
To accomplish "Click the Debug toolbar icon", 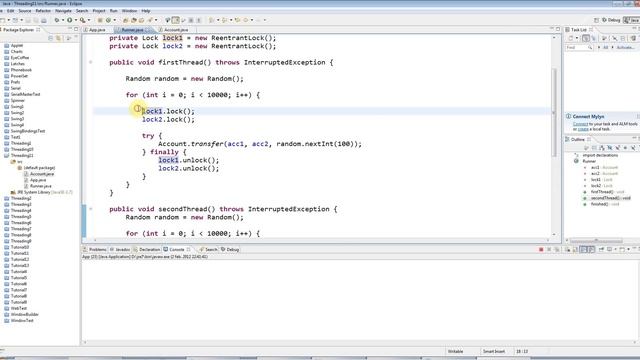I will (x=57, y=20).
